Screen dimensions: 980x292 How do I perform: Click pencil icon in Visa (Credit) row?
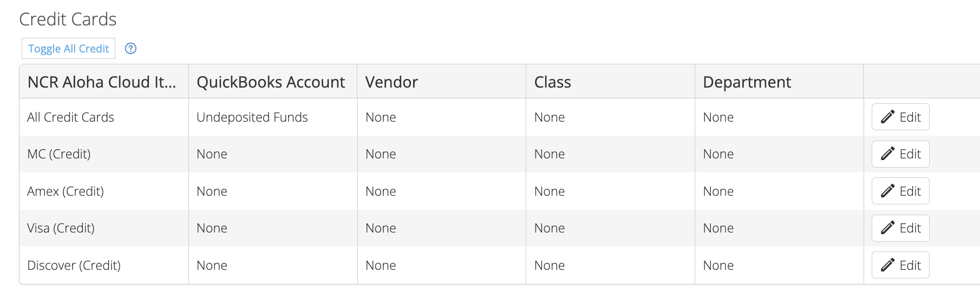887,228
